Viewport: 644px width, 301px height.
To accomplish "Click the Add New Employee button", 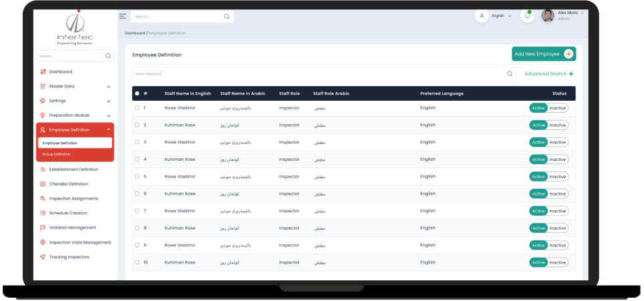I will pyautogui.click(x=544, y=54).
